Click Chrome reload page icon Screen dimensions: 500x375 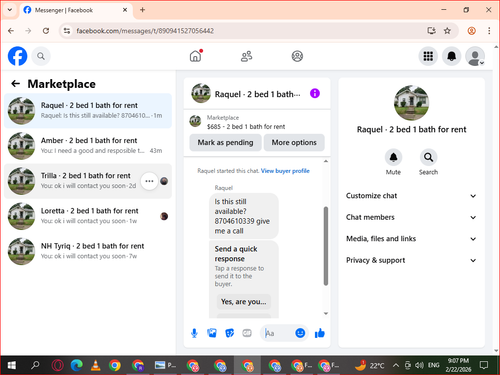point(46,31)
